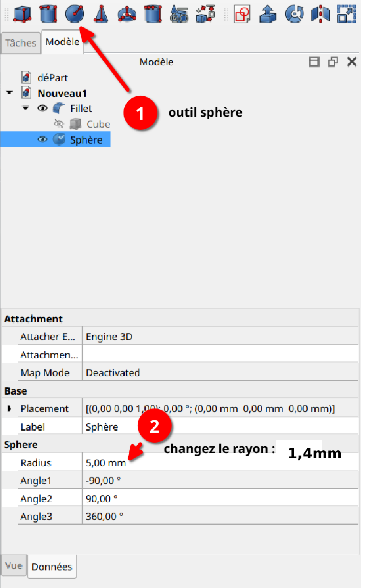Create a sphere with the Sphere tool
This screenshot has height=588, width=378.
coord(75,13)
